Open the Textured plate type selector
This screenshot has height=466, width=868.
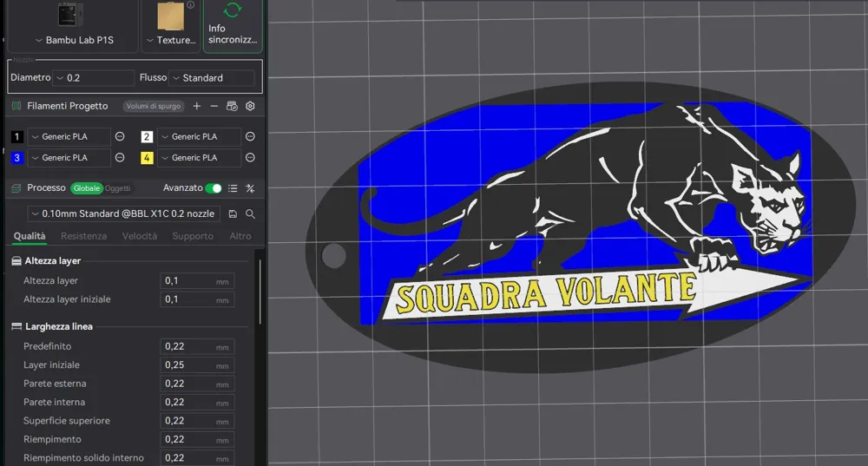[x=171, y=27]
